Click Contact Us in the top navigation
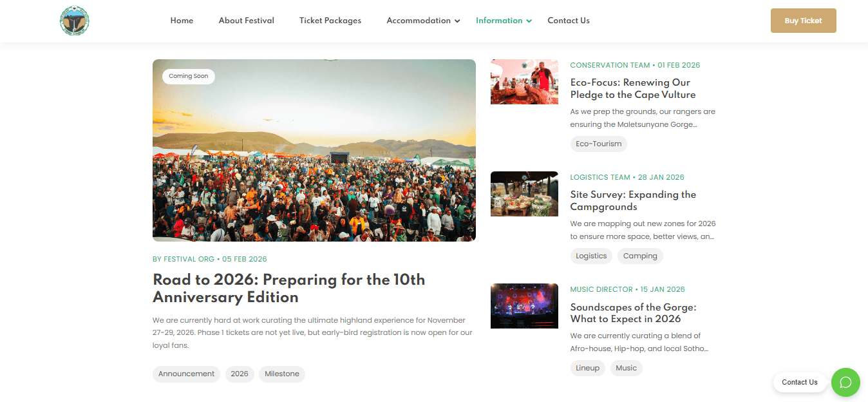The image size is (868, 402). point(569,20)
